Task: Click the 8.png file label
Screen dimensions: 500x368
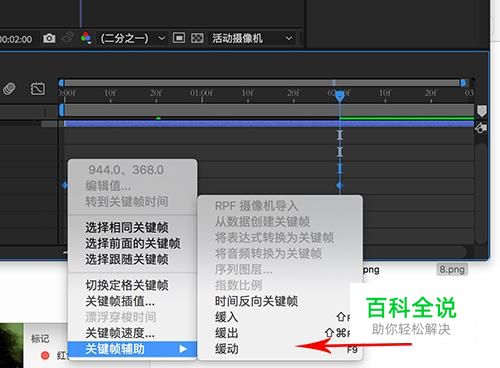Action: [x=452, y=269]
